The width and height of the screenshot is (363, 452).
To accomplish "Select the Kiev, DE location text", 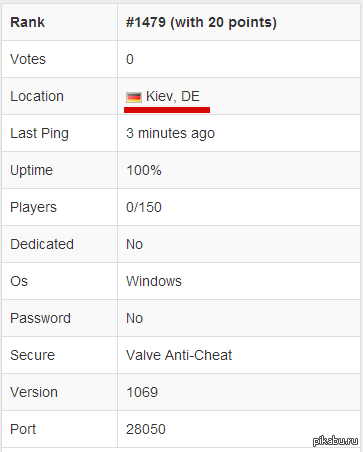I will 173,96.
